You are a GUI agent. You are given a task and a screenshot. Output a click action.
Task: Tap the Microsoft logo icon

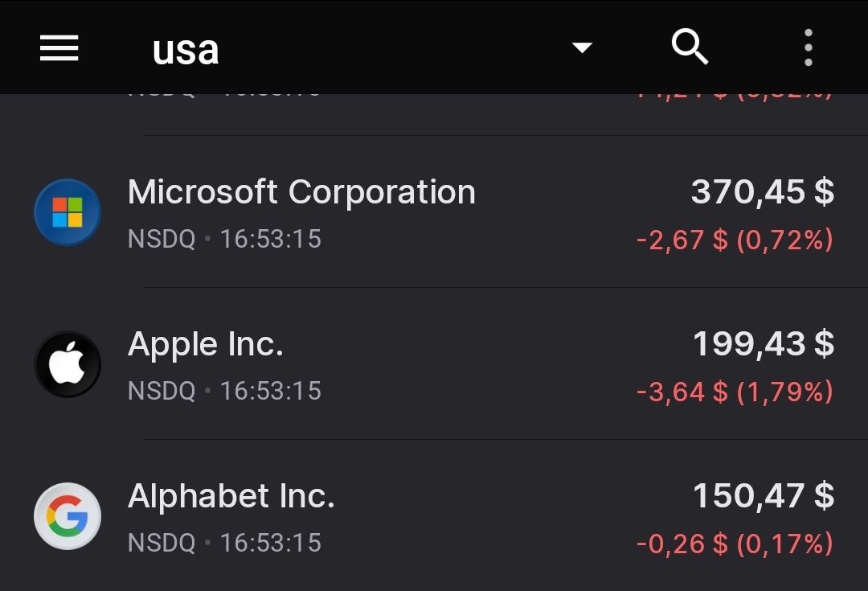click(x=68, y=212)
